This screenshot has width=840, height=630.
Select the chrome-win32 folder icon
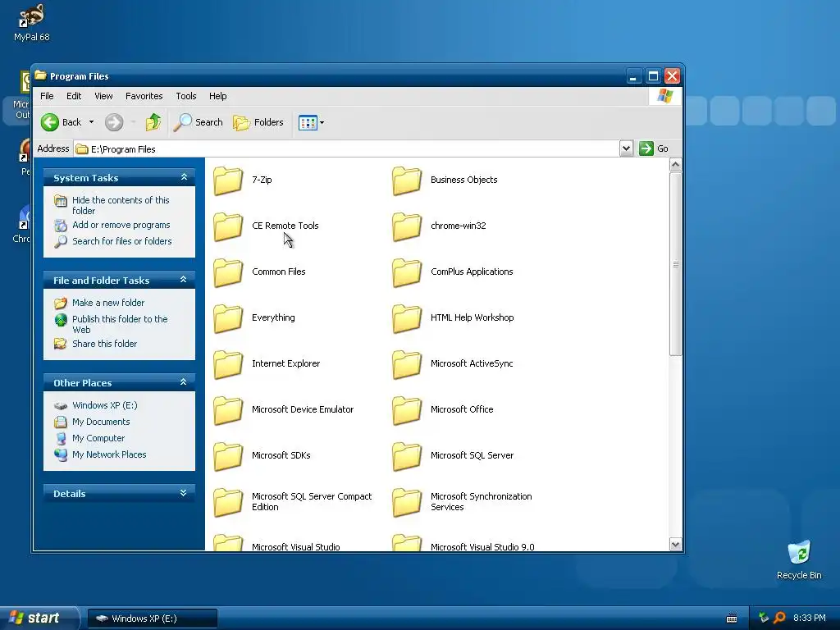point(407,226)
